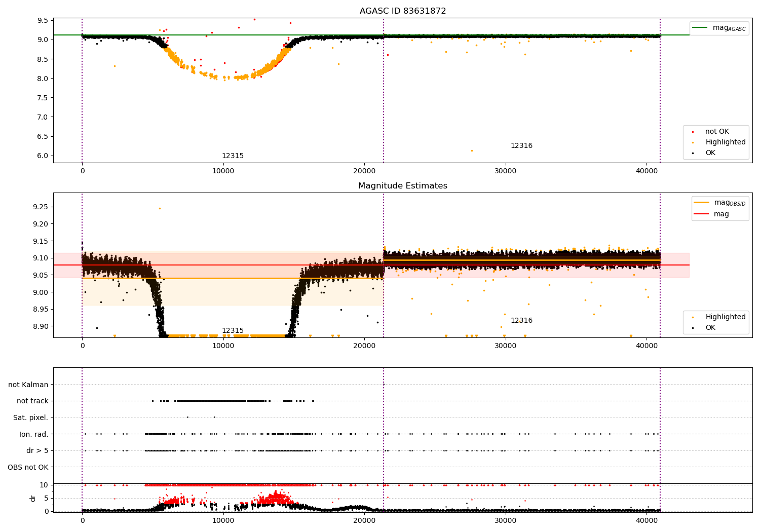Screen dimensions: 760x532
Task: Click the '6.5' y-axis tick label
Action: click(x=43, y=136)
